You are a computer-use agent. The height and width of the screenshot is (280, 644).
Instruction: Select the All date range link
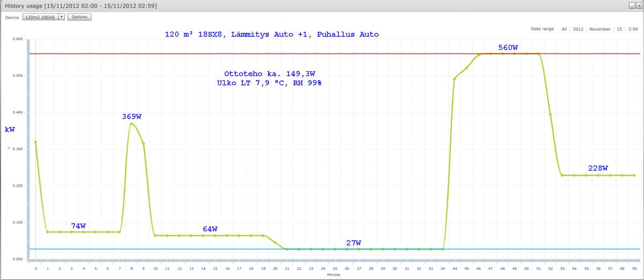pos(564,29)
